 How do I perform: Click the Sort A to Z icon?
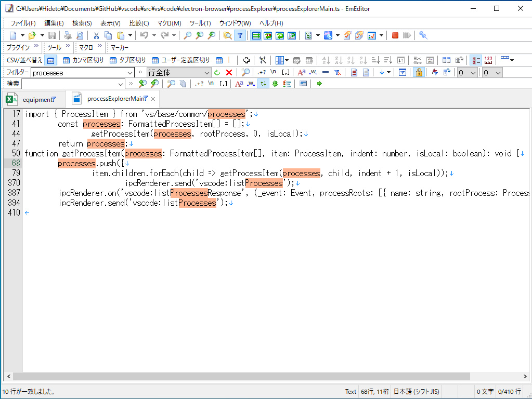pyautogui.click(x=326, y=60)
